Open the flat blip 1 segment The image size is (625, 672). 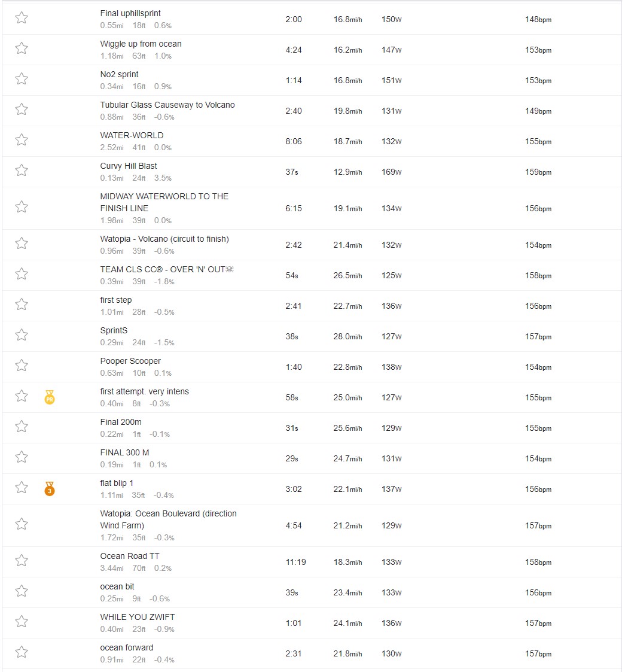(x=117, y=483)
